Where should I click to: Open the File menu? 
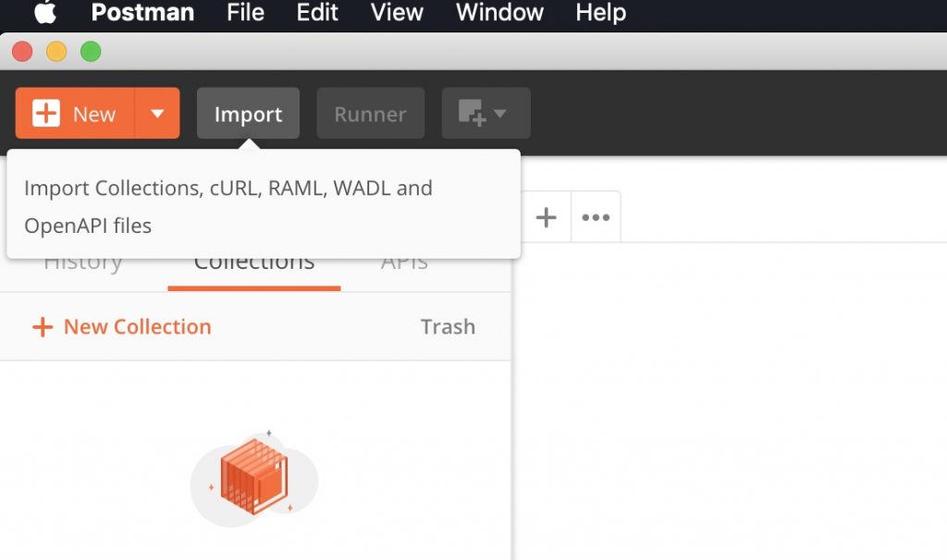[245, 12]
